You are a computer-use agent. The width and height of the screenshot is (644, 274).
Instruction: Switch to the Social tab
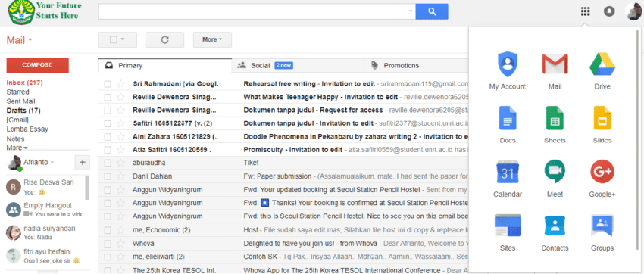point(299,65)
